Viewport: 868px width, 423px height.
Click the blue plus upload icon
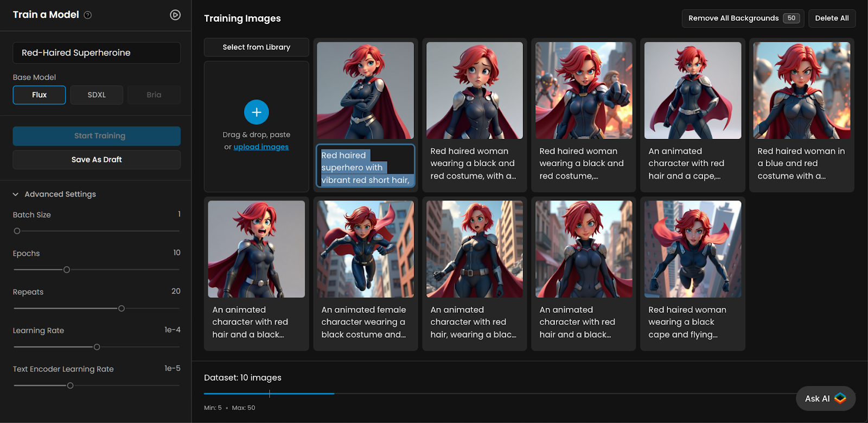click(257, 112)
